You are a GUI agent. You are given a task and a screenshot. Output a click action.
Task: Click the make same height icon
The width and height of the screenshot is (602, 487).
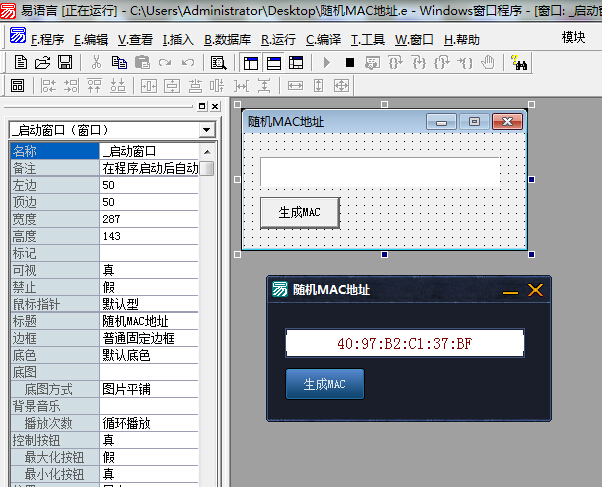(x=318, y=86)
